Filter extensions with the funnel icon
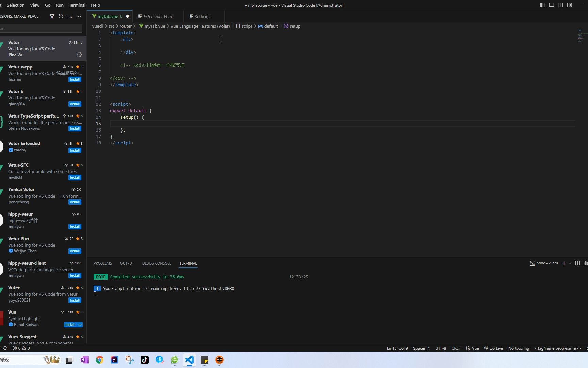This screenshot has height=368, width=588. point(52,16)
